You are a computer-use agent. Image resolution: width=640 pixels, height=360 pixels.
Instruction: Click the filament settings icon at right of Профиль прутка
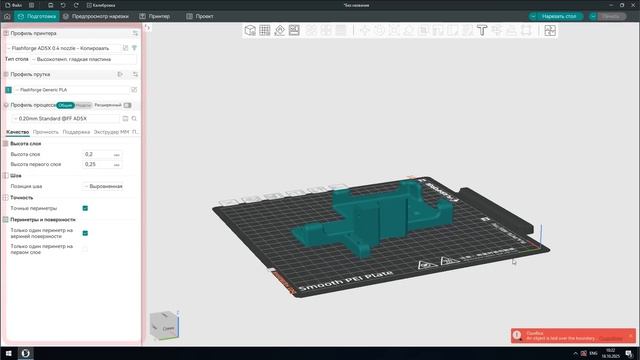click(135, 74)
